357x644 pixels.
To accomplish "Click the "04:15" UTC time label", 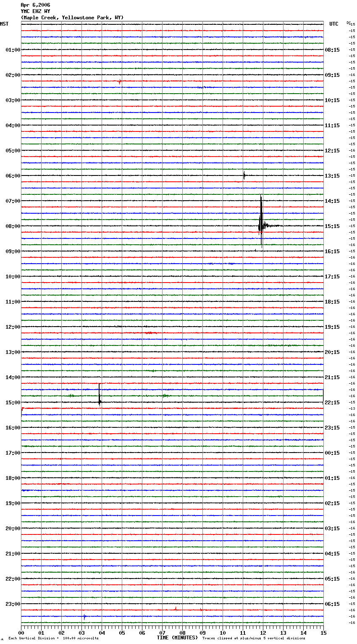I will click(332, 554).
